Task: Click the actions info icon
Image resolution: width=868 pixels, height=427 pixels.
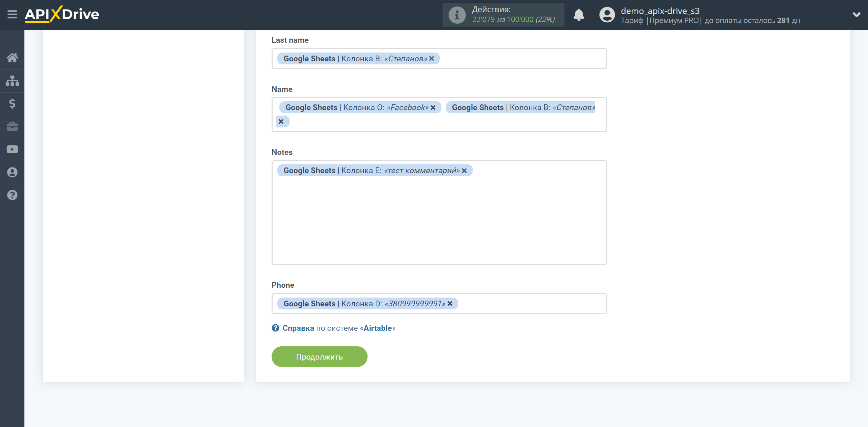Action: pos(457,15)
